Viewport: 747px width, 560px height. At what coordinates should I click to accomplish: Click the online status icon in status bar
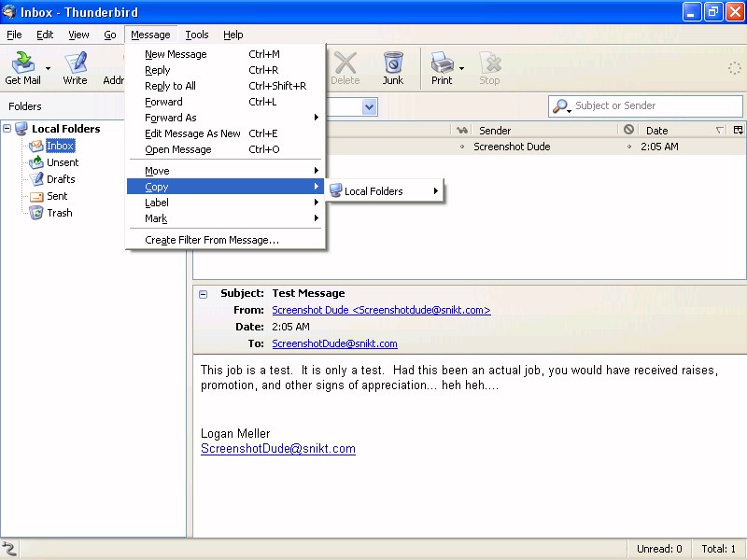coord(9,549)
